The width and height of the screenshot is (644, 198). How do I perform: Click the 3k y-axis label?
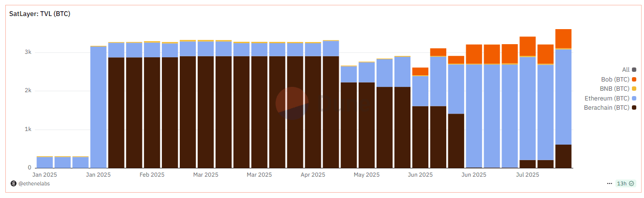click(28, 52)
